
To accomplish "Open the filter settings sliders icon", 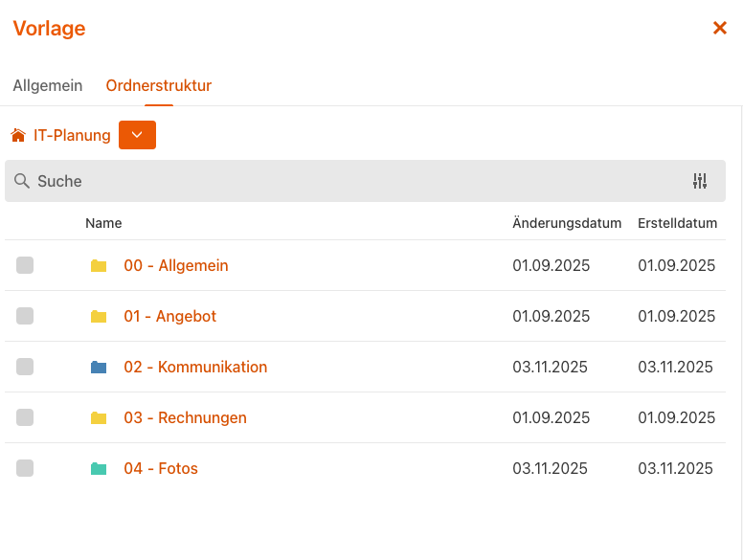I will (700, 181).
